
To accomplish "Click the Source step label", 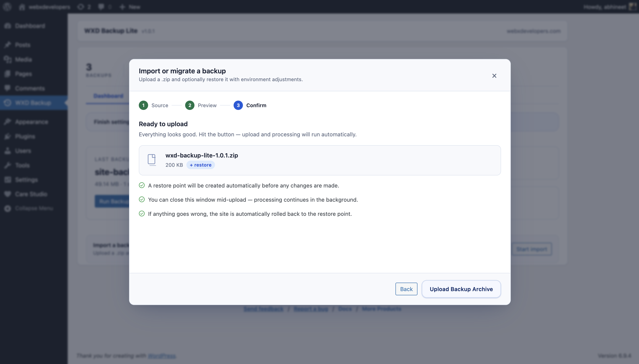I will pyautogui.click(x=160, y=105).
